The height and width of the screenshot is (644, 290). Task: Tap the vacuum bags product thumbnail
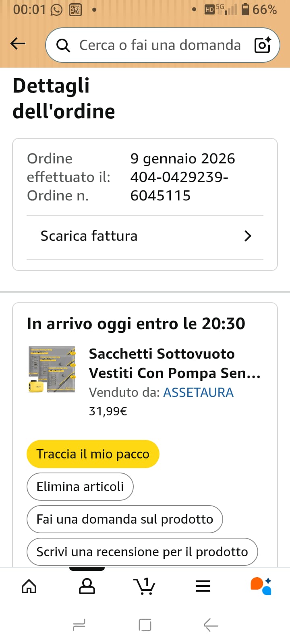(52, 369)
